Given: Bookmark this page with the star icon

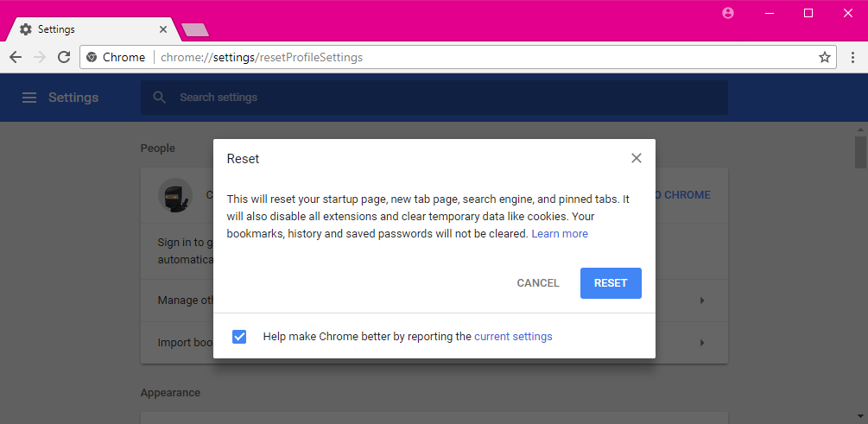Looking at the screenshot, I should click(x=824, y=57).
